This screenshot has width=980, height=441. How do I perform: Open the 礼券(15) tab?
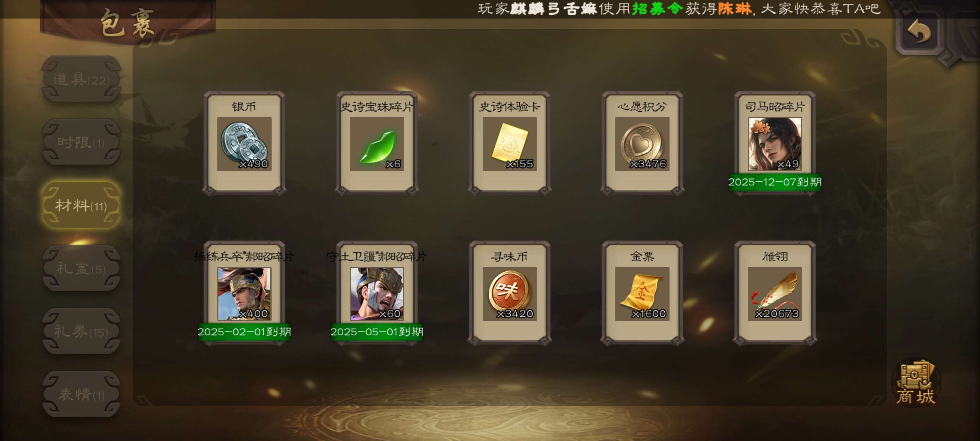tap(81, 331)
